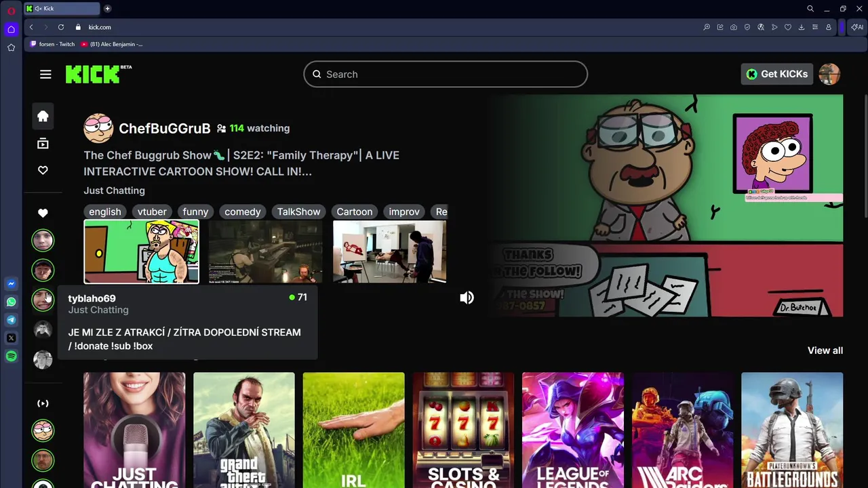Screen dimensions: 868x488
Task: Focus the Kick search field
Action: [x=446, y=74]
